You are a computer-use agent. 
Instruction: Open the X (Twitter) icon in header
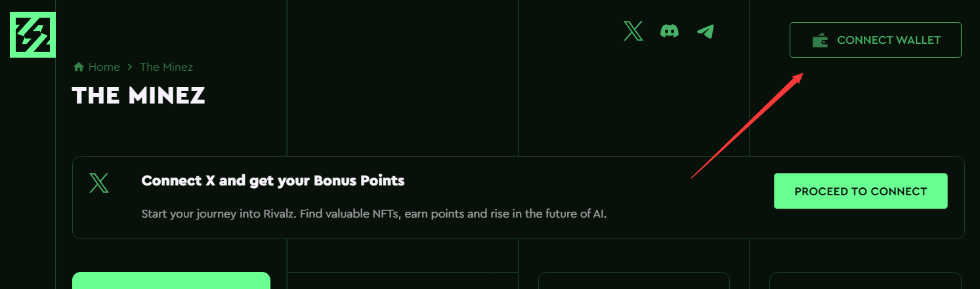(x=633, y=31)
